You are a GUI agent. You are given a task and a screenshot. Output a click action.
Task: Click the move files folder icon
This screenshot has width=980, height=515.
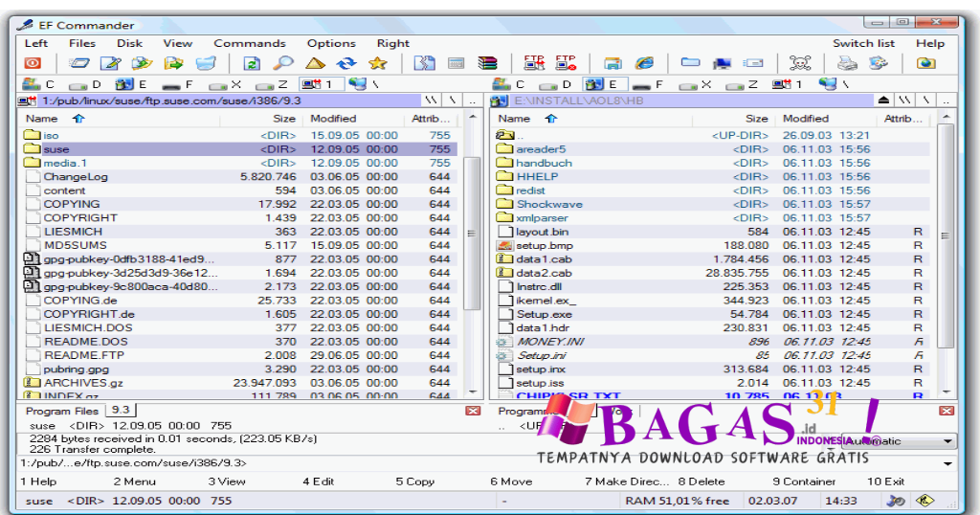point(174,63)
